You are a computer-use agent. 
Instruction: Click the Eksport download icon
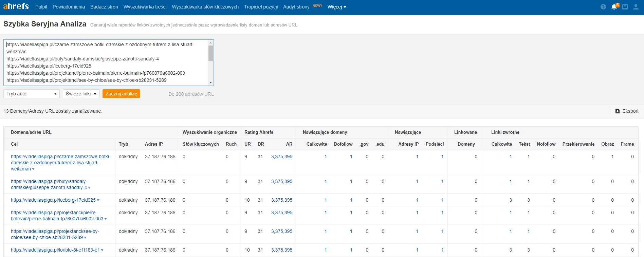click(618, 111)
